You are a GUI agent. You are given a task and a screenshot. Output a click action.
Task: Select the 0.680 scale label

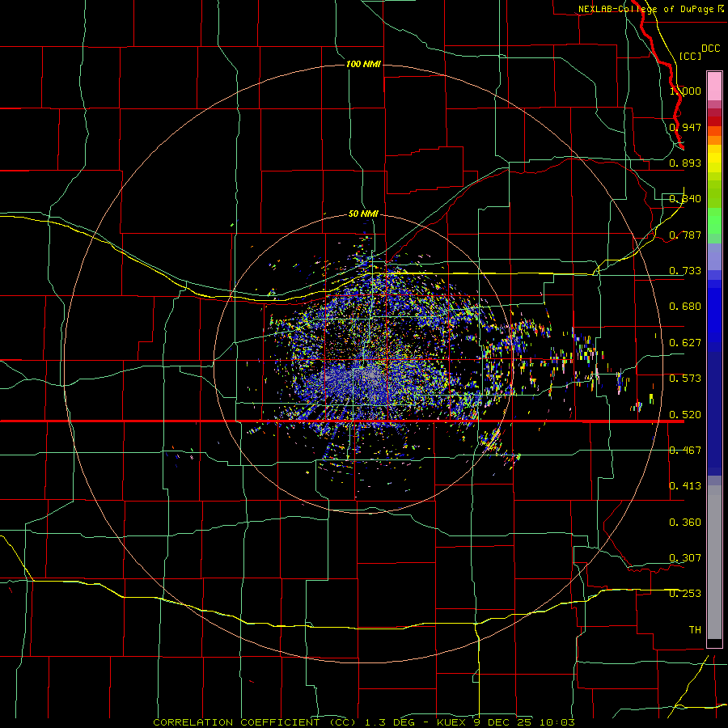685,307
